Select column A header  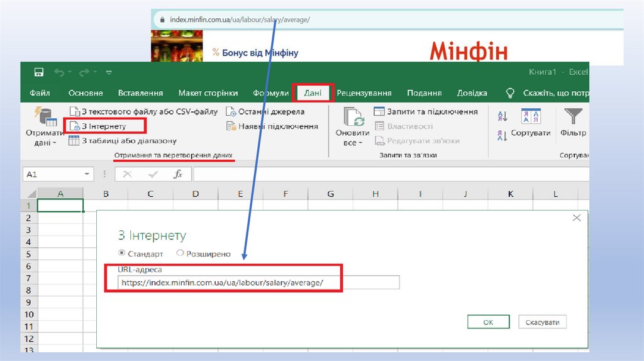click(60, 194)
